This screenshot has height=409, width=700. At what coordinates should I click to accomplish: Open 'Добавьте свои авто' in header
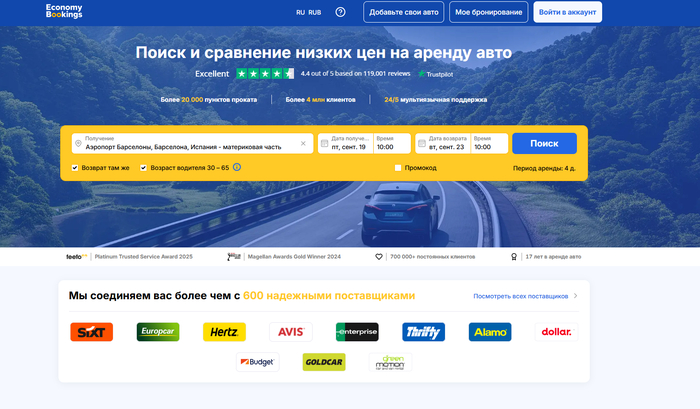(403, 12)
